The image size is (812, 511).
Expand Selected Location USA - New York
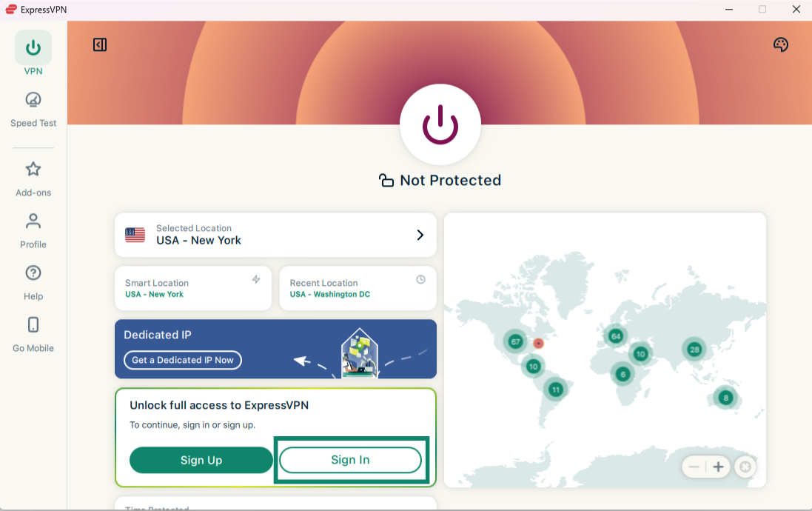click(275, 235)
